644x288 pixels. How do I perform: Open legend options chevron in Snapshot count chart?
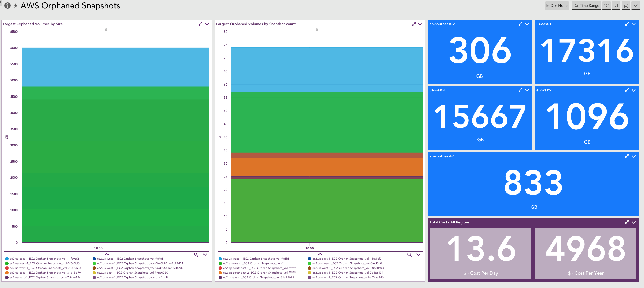(418, 255)
